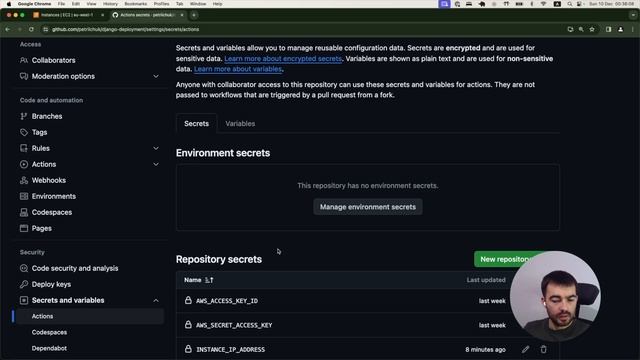Open the Bookmarks menu

(x=136, y=4)
